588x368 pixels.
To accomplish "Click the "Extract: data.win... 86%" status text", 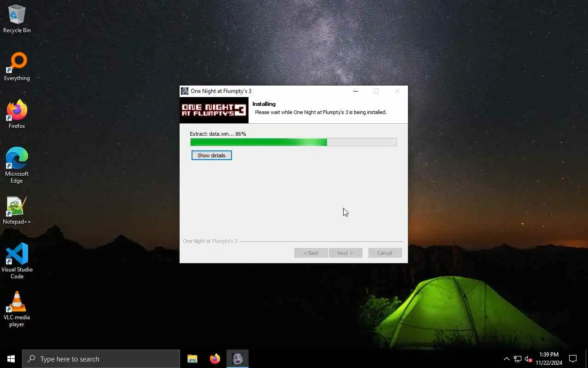I will click(218, 134).
